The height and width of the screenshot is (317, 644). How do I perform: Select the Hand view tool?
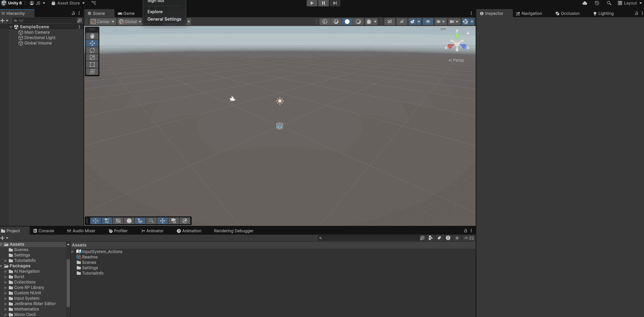(x=92, y=36)
